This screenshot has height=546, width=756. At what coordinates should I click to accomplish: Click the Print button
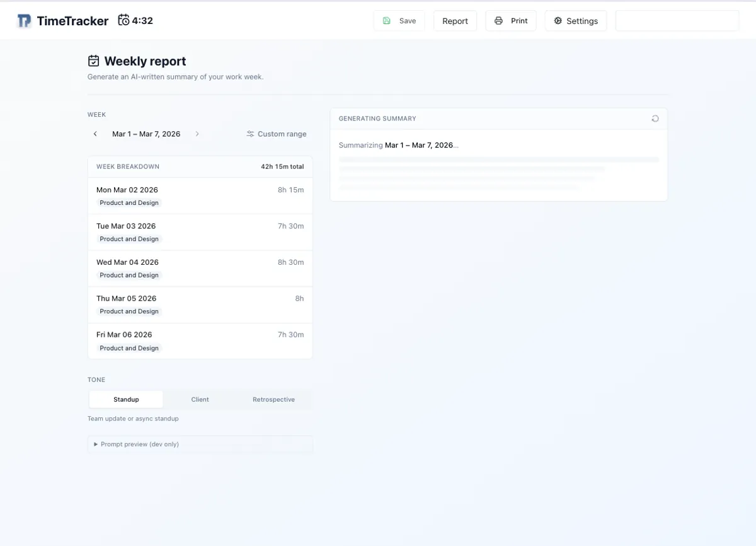pyautogui.click(x=511, y=20)
